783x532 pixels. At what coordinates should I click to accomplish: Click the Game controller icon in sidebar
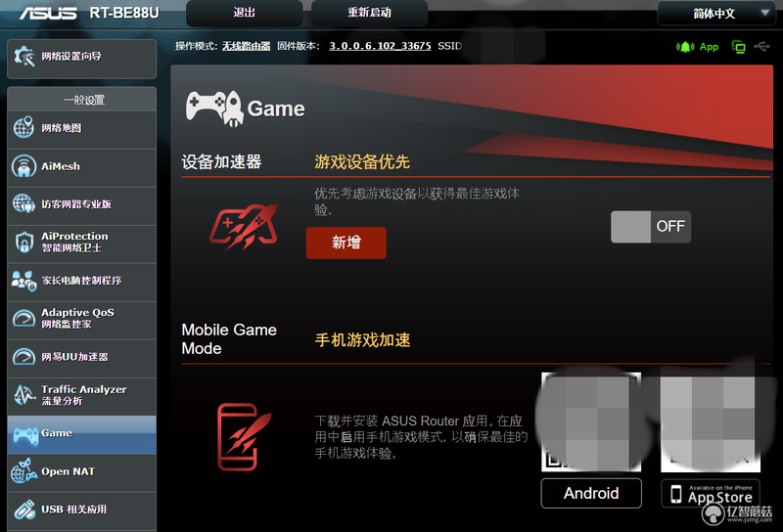point(25,435)
